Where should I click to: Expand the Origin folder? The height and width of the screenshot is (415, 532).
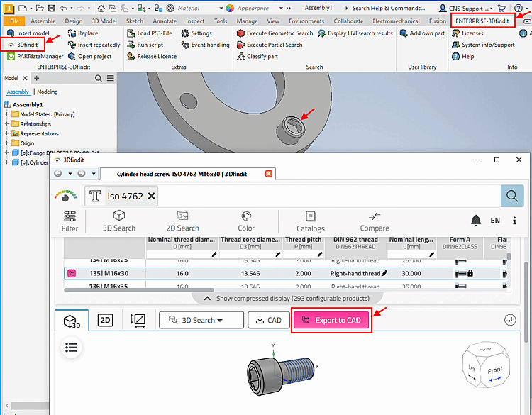[x=6, y=143]
